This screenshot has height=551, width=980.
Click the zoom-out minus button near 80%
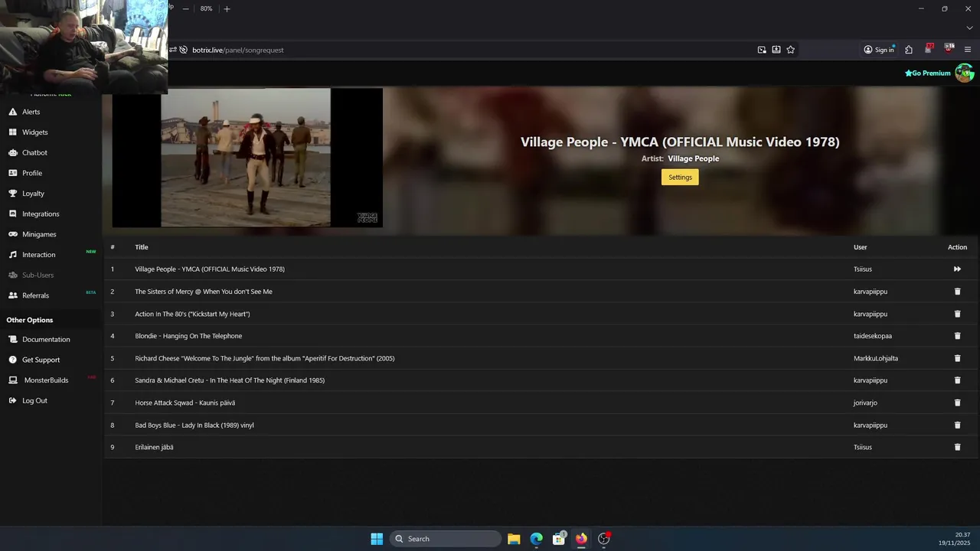(x=185, y=8)
